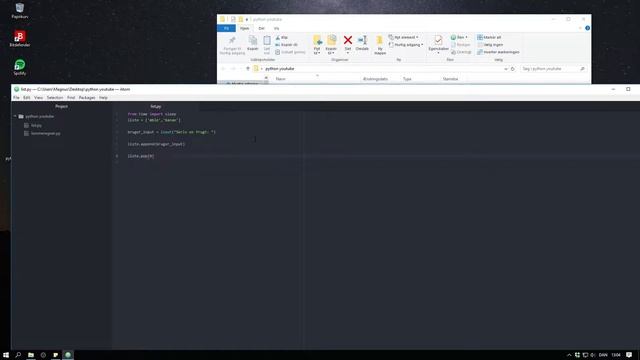Screen dimensions: 640x360
Task: Click the Oversigt (History) button in File Explorer
Action: point(461,52)
